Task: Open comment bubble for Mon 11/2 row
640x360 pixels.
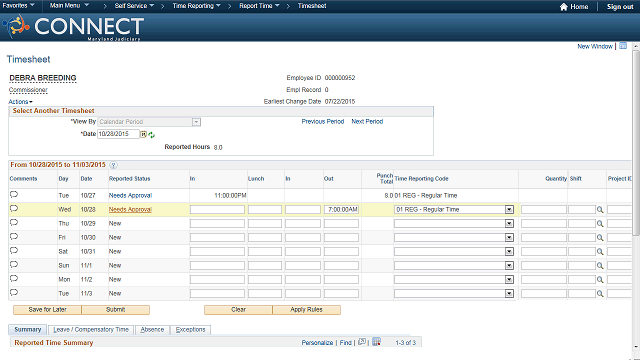Action: 14,278
